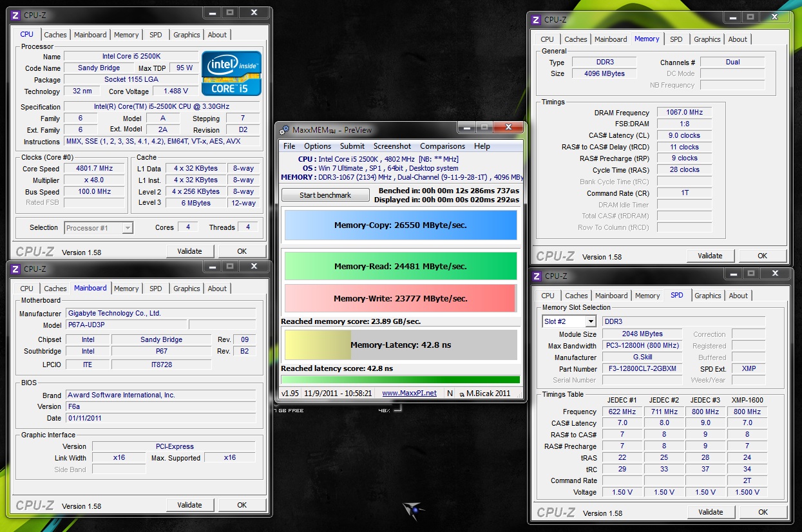Click the CPU-Z title icon in the CPU window
The width and height of the screenshot is (802, 532).
(x=17, y=15)
